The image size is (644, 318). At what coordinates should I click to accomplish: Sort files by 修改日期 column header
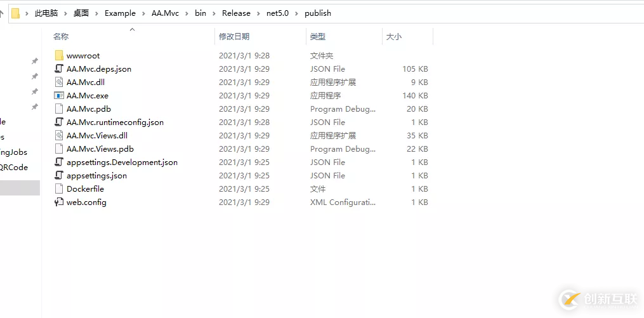click(x=234, y=37)
